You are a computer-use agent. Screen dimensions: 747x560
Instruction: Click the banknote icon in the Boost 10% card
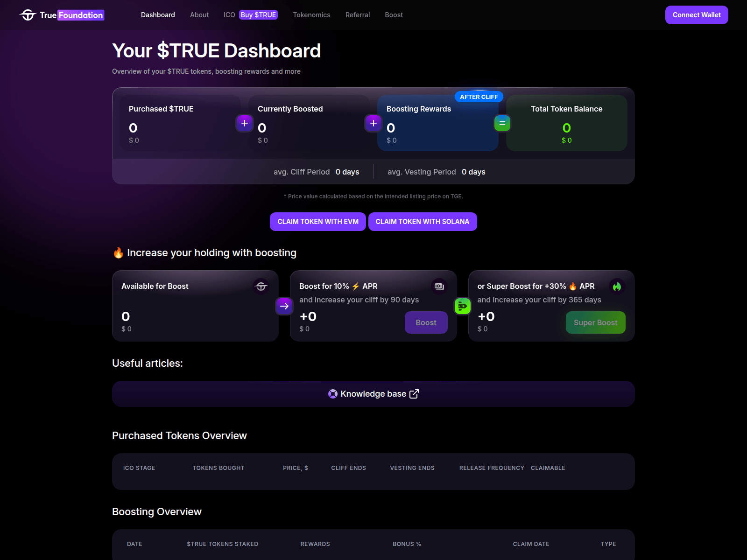[439, 287]
